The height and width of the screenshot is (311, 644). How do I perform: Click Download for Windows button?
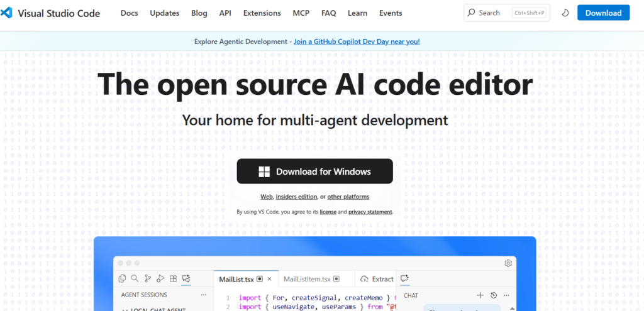pyautogui.click(x=314, y=172)
